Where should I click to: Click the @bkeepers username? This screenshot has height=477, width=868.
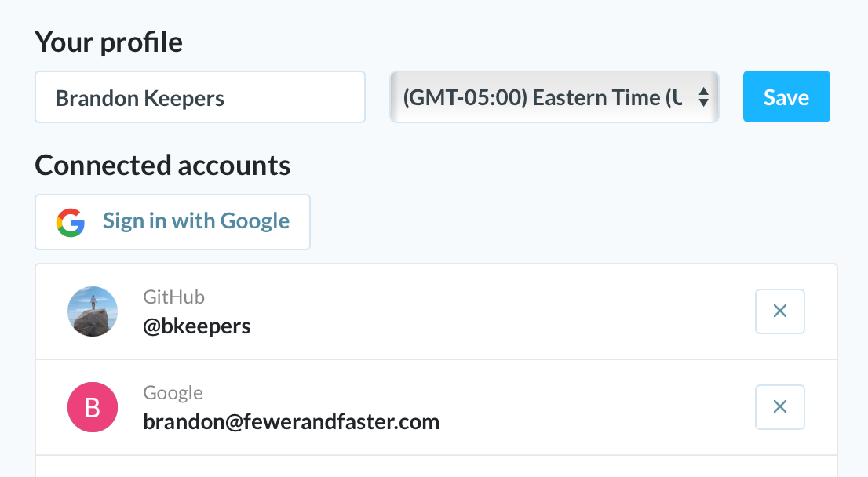tap(196, 326)
